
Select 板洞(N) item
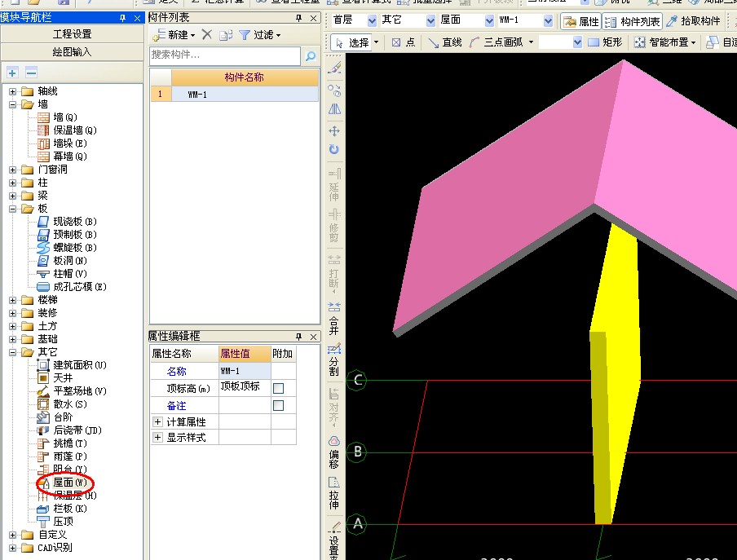(x=70, y=261)
